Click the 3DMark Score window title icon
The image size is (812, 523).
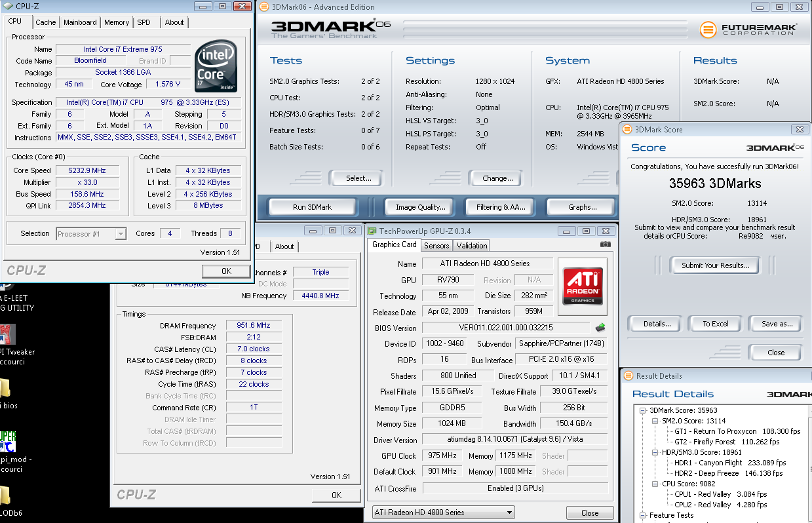(x=627, y=130)
